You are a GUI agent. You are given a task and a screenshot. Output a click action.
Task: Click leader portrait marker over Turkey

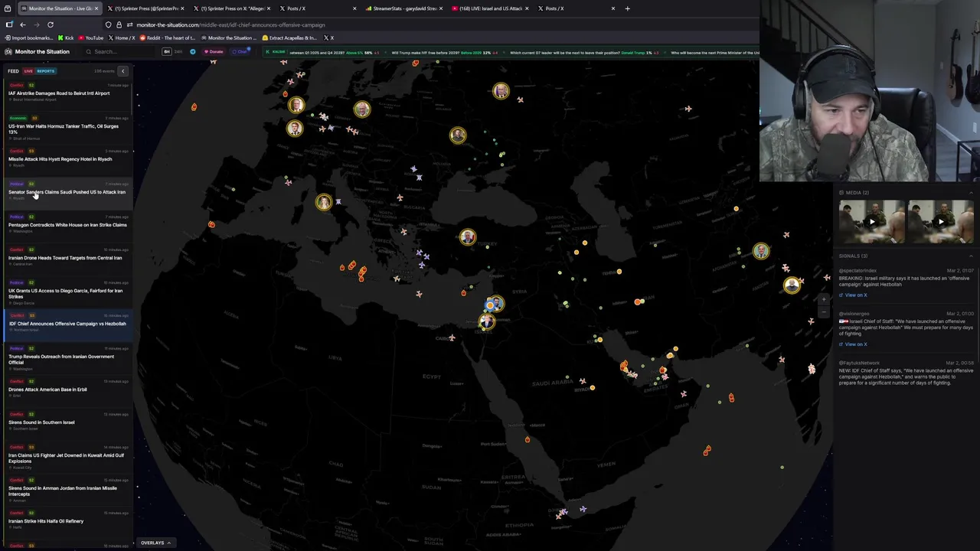point(468,236)
